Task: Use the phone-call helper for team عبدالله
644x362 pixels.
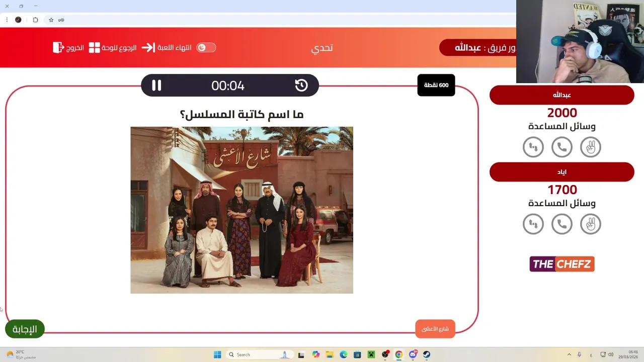Action: tap(562, 147)
